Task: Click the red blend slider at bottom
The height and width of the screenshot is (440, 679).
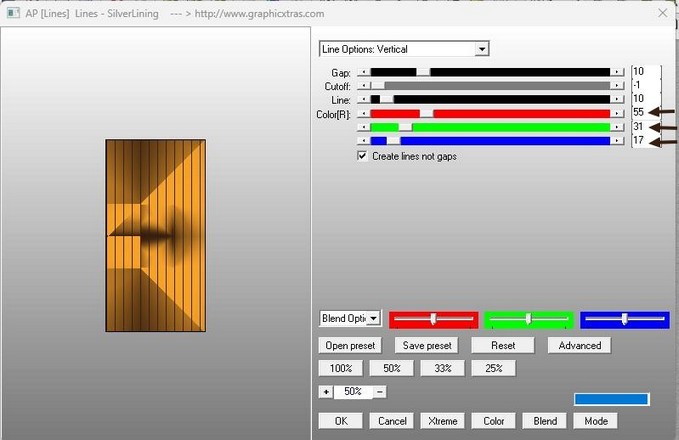Action: point(432,319)
